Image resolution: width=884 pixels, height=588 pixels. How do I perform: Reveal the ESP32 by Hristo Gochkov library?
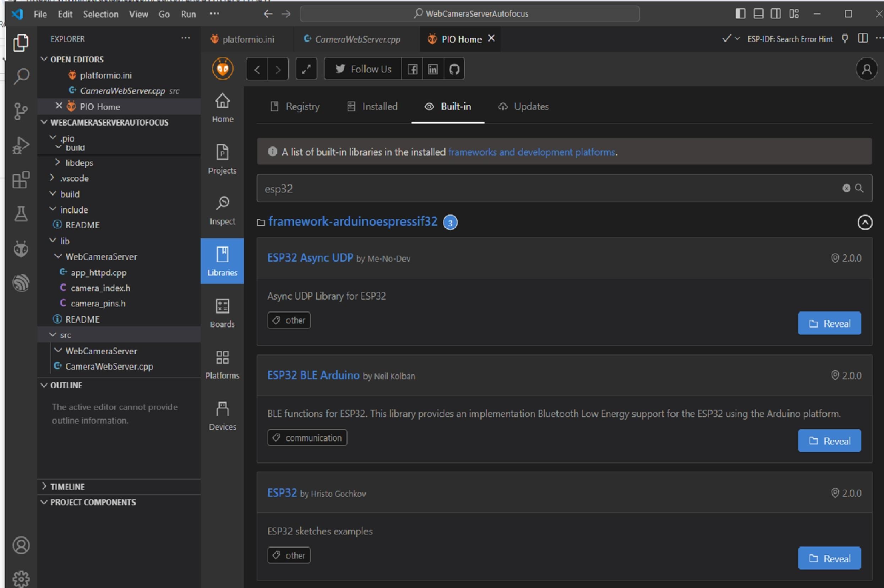tap(829, 559)
